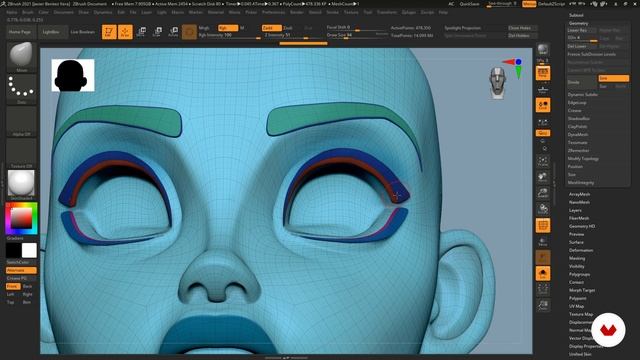Toggle Smt smoothing next to Divide

[x=613, y=78]
